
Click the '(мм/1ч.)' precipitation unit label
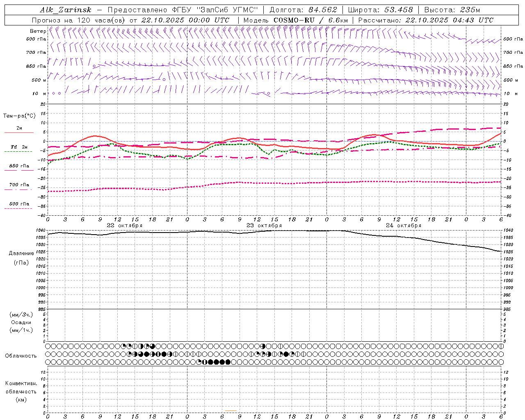[x=21, y=330]
